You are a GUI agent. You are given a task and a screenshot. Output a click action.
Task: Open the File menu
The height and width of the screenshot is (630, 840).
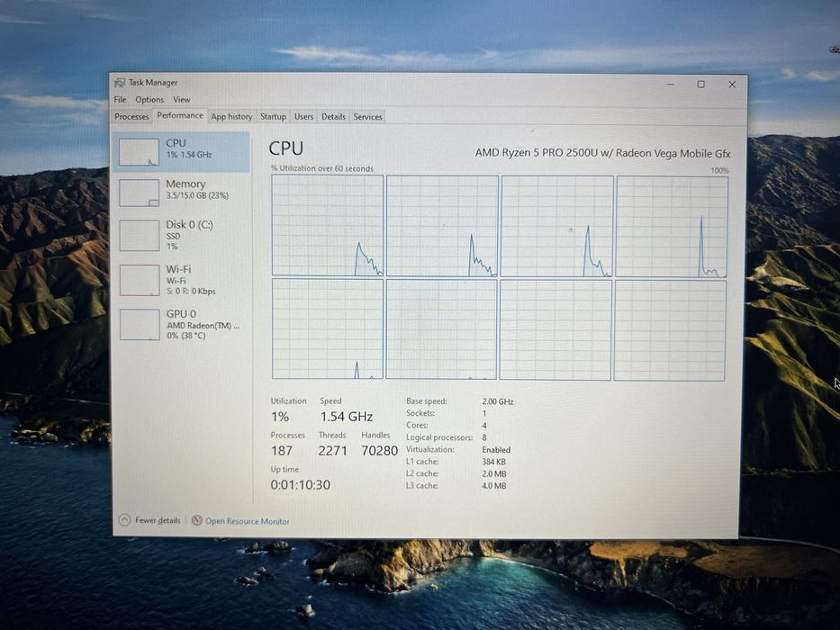[x=120, y=100]
